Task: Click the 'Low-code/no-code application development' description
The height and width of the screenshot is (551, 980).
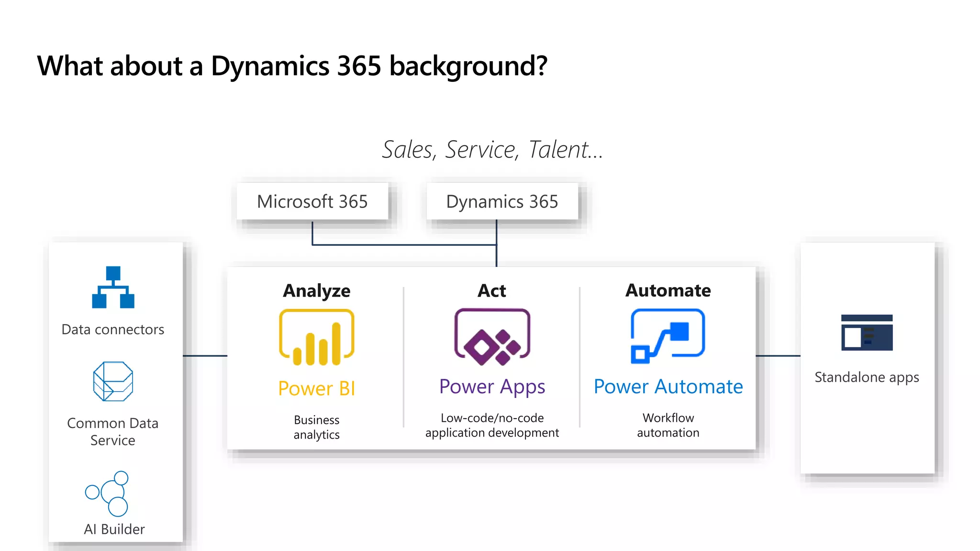Action: tap(492, 425)
